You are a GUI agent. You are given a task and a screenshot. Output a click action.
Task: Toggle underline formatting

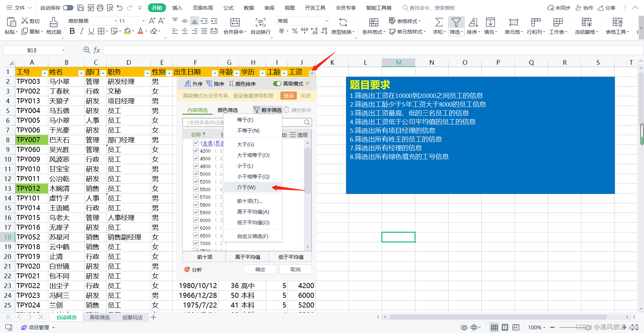91,31
